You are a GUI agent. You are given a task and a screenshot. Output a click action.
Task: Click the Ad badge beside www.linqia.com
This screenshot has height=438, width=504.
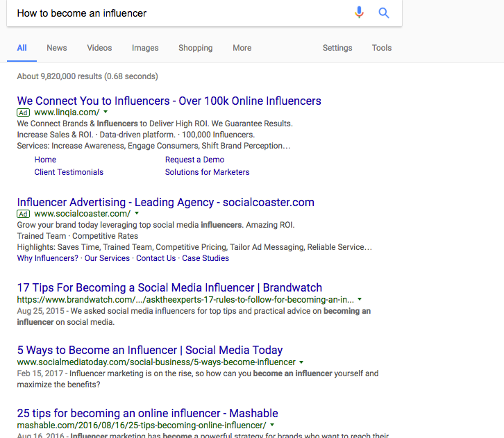coord(23,112)
